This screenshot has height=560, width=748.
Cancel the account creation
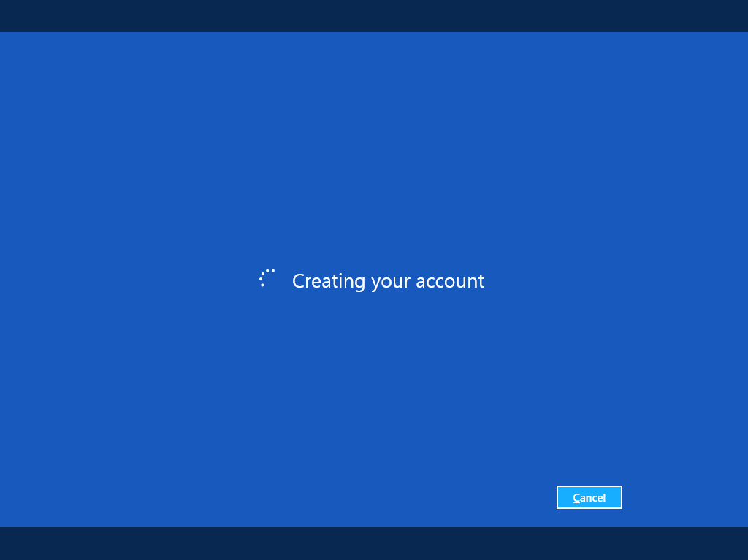click(589, 497)
